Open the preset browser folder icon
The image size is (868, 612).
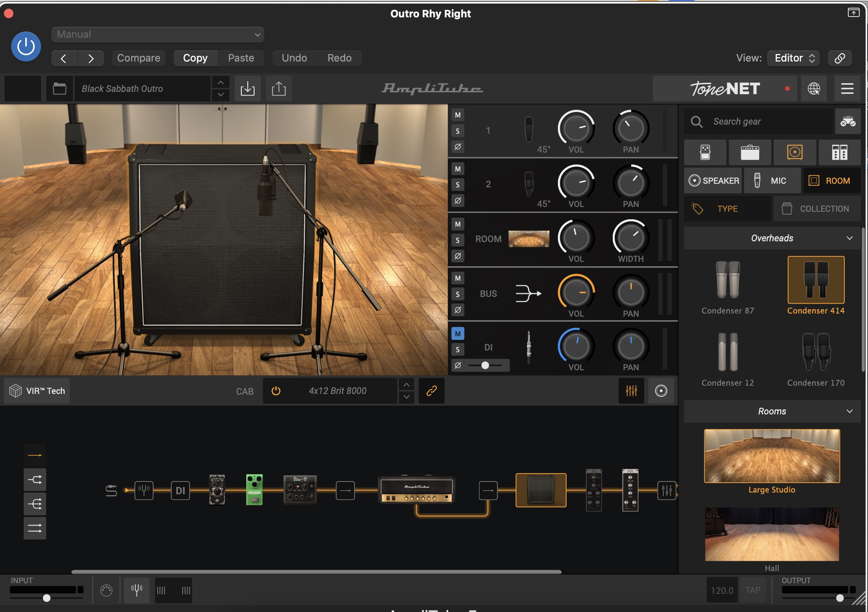pos(60,89)
